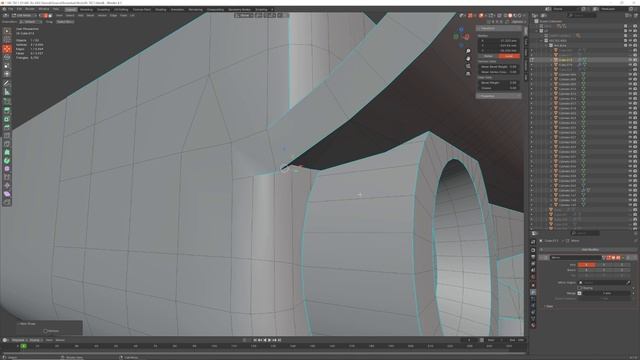Screen dimensions: 640x360
Task: Open the Render properties tab icon
Action: coord(533,250)
